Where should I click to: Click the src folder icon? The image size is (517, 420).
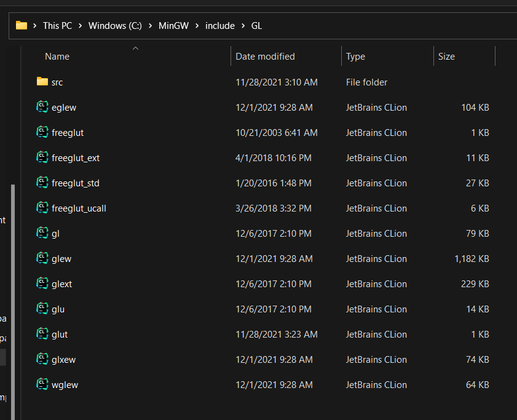coord(42,82)
